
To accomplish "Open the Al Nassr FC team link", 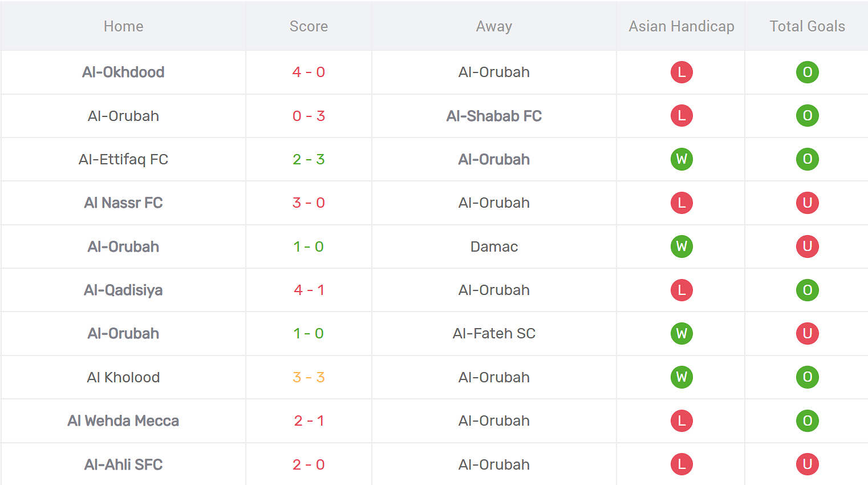I will coord(123,203).
